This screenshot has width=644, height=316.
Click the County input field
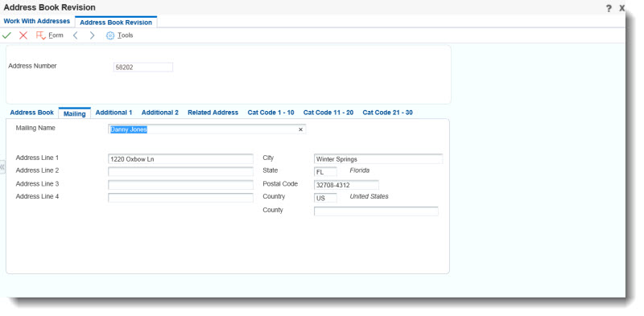pyautogui.click(x=376, y=211)
